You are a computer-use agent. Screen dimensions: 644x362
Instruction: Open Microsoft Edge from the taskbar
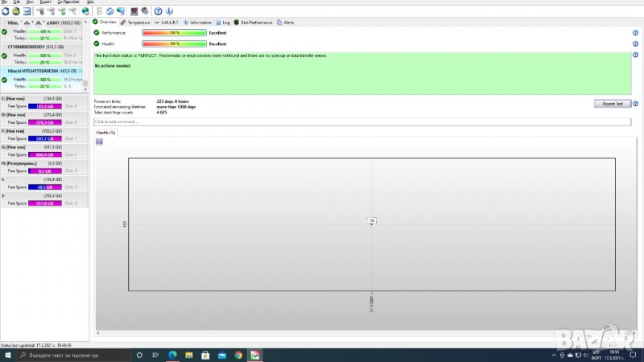(x=172, y=355)
